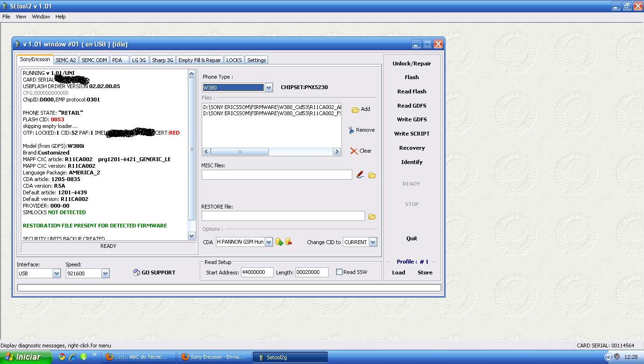Viewport: 644px width, 364px height.
Task: Click the Flash button
Action: click(x=411, y=77)
